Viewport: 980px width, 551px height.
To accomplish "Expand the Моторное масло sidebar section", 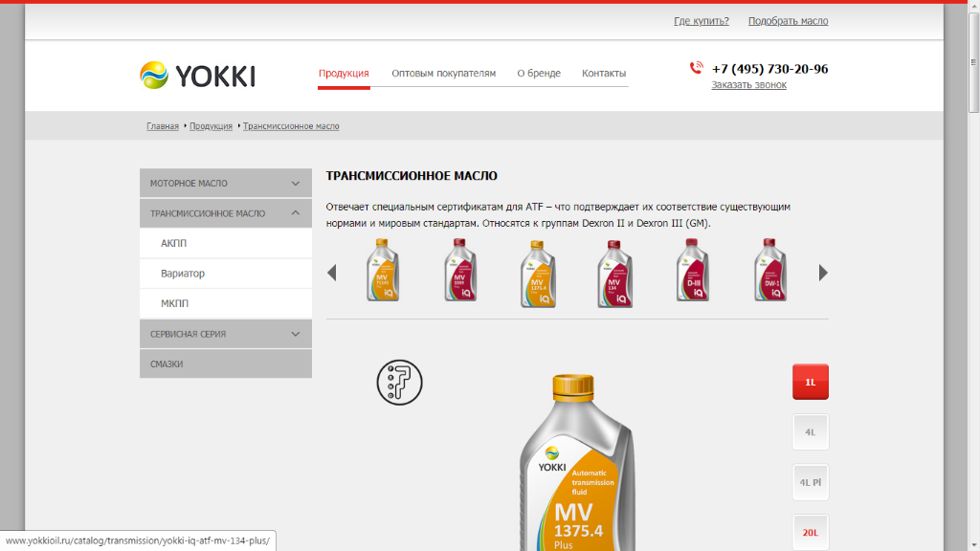I will pyautogui.click(x=226, y=184).
